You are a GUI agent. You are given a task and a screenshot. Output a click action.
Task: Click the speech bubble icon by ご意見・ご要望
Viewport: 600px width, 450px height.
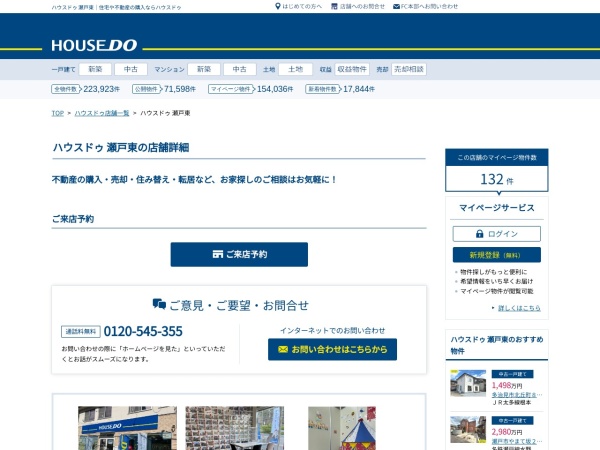point(159,304)
